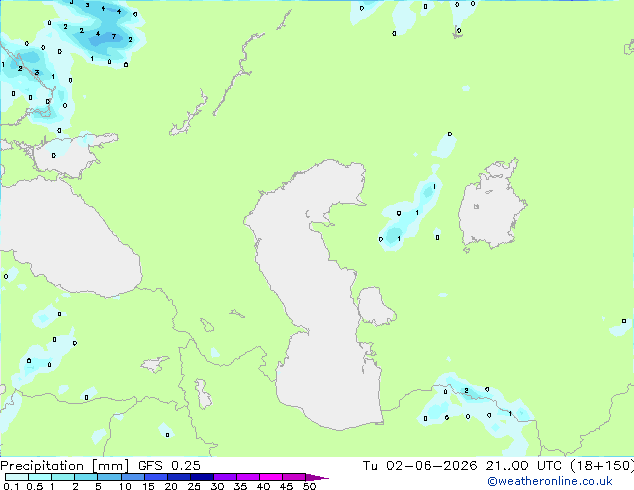634x490 pixels.
Task: Click the 5–10 mm legend swatch
Action: (109, 477)
